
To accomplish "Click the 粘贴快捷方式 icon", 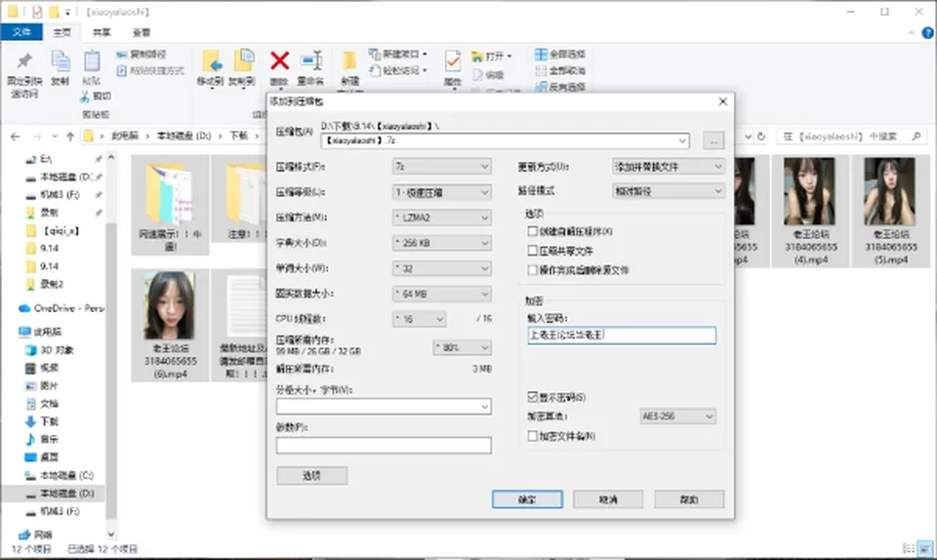I will [x=121, y=70].
